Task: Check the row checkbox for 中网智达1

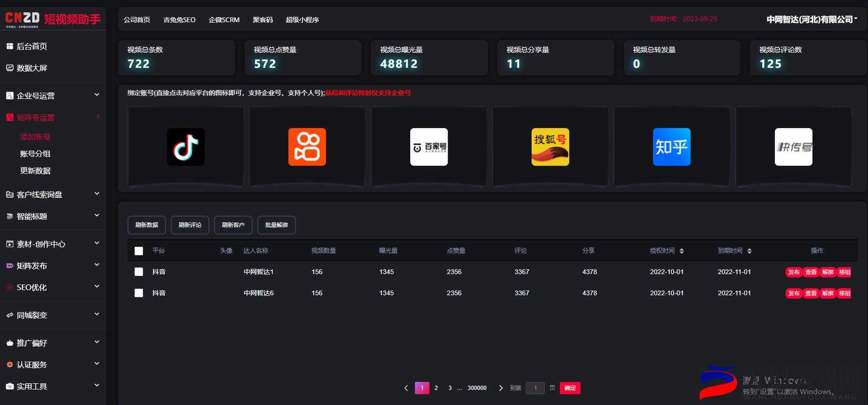Action: point(139,272)
